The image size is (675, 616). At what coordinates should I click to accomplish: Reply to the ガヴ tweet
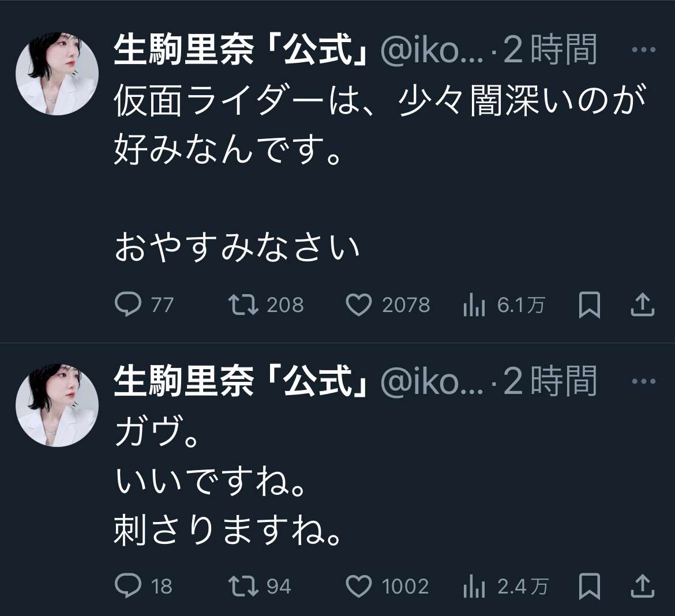(128, 586)
